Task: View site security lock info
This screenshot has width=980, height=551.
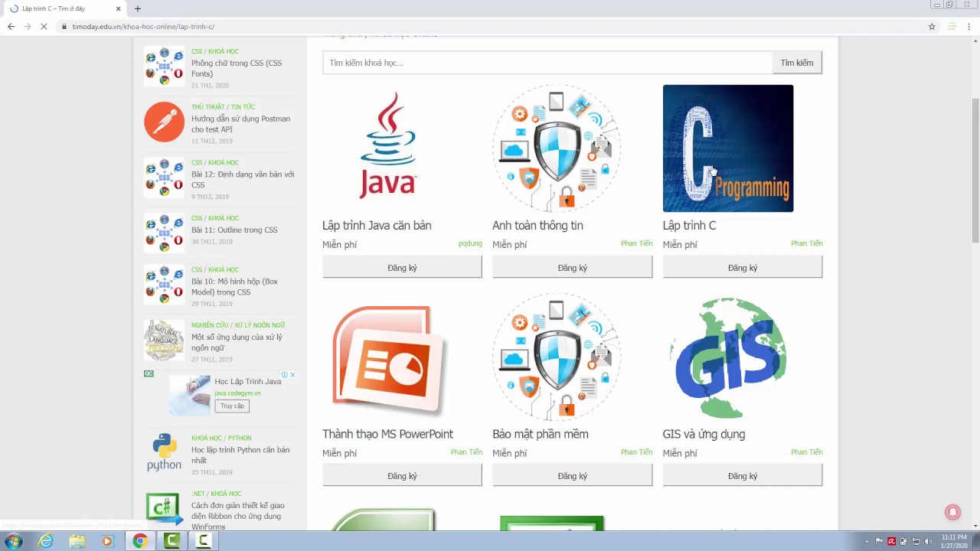Action: tap(64, 27)
